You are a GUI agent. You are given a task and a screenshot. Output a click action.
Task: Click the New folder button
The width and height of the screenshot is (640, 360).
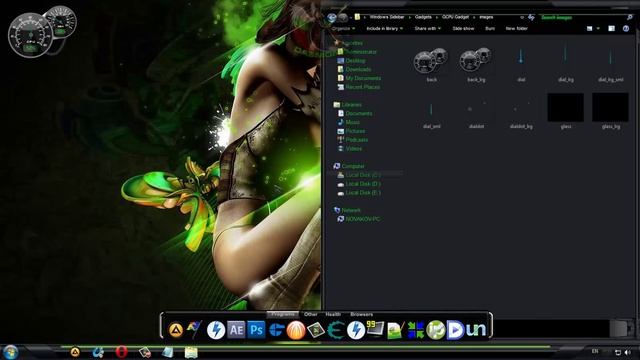(516, 29)
